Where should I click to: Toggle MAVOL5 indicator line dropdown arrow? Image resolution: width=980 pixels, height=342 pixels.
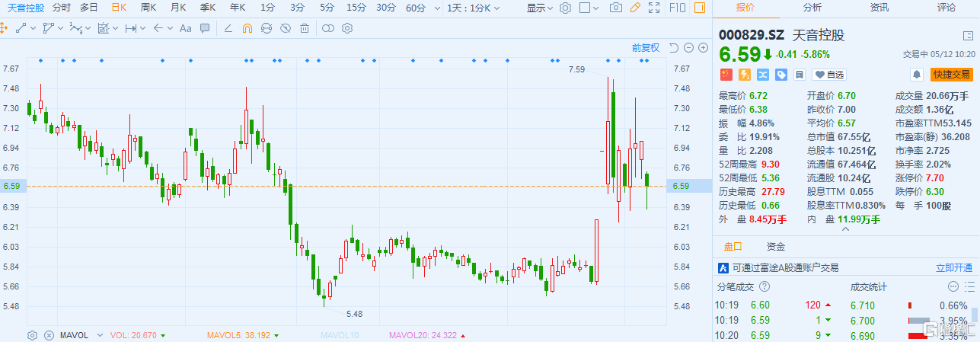click(x=276, y=335)
